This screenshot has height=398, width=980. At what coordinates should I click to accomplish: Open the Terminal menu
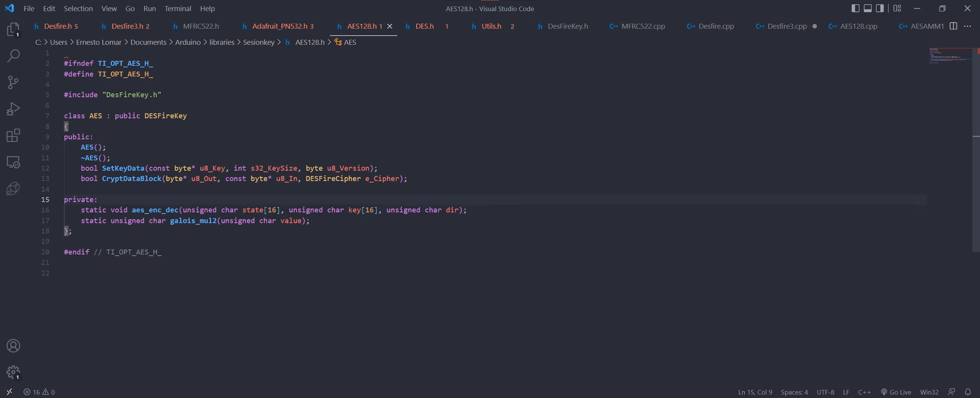pos(178,9)
